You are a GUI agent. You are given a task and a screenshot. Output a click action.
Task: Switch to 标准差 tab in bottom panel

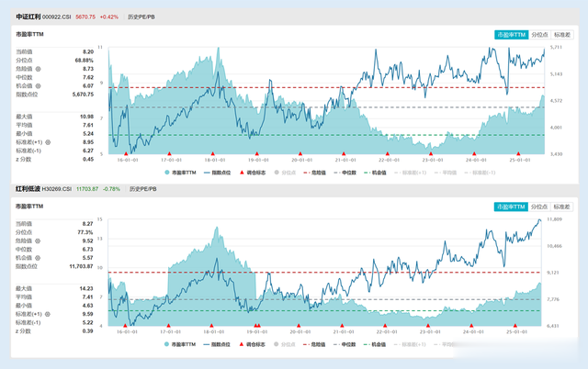coord(561,207)
